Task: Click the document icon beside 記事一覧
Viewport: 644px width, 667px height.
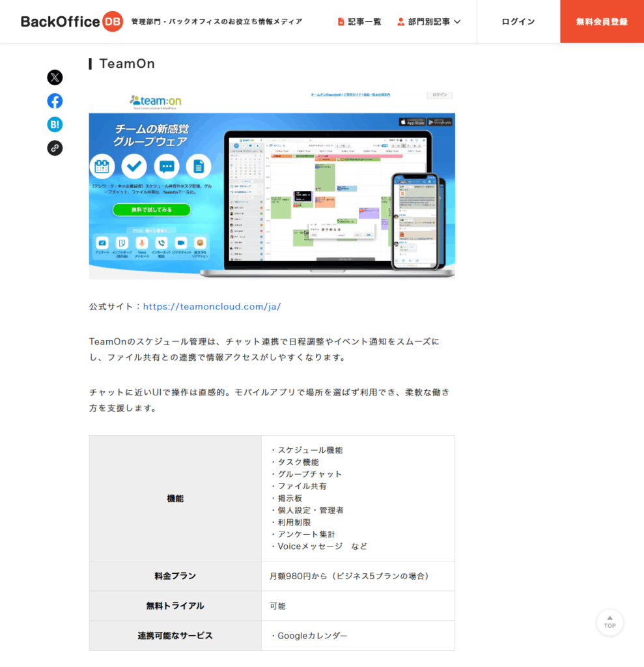Action: click(x=341, y=21)
